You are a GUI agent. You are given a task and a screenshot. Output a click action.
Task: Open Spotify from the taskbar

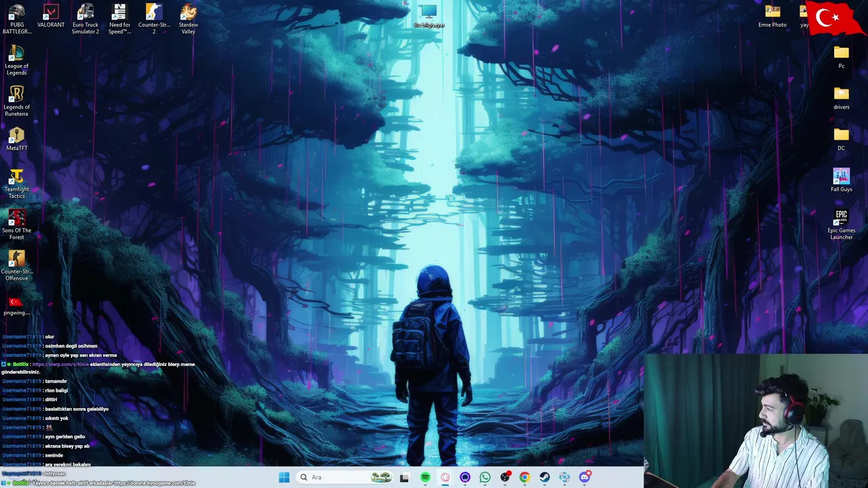[x=425, y=477]
